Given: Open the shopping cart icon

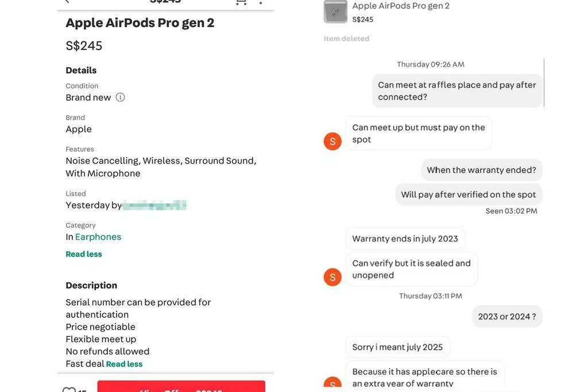Looking at the screenshot, I should (241, 2).
